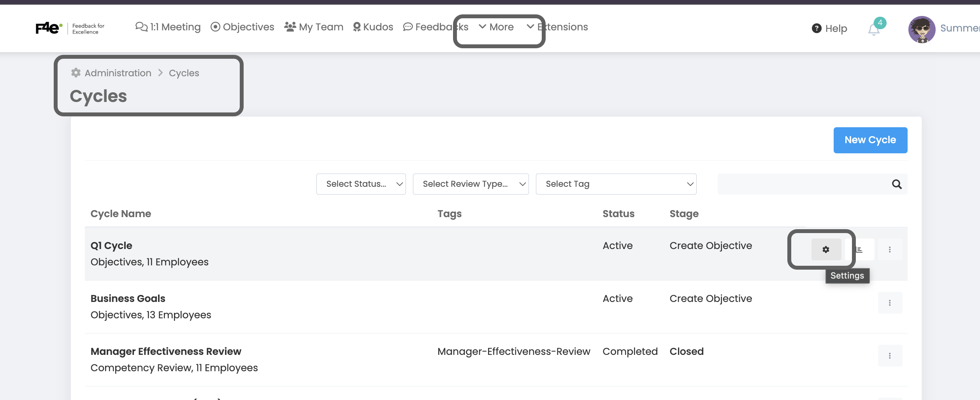
Task: Open the user profile avatar
Action: [922, 29]
